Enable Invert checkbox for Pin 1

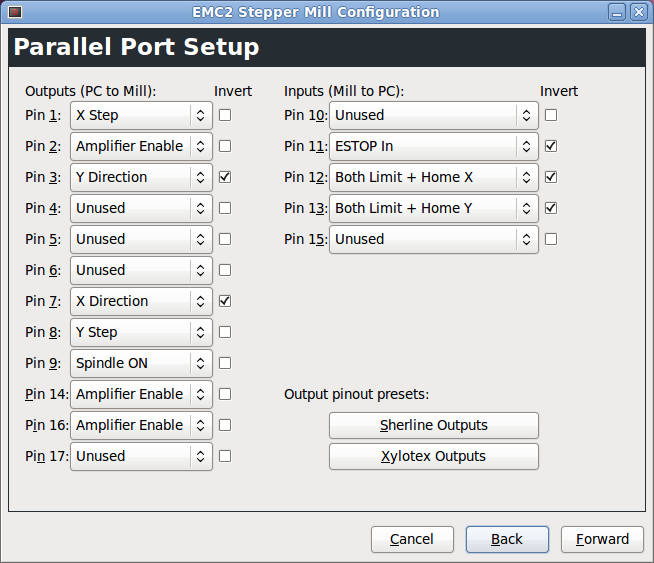[x=225, y=115]
